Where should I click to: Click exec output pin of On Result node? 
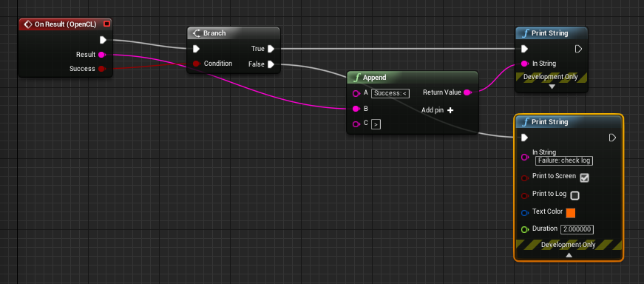[103, 40]
